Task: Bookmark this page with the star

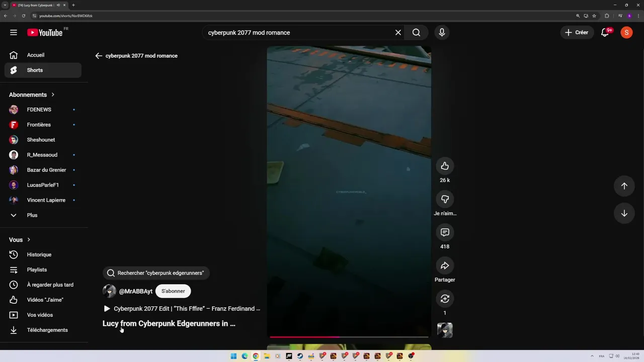Action: [594, 16]
